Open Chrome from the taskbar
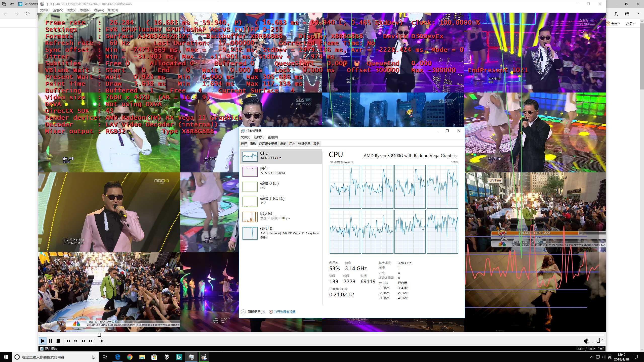Screen dimensions: 644x362 tap(130, 357)
